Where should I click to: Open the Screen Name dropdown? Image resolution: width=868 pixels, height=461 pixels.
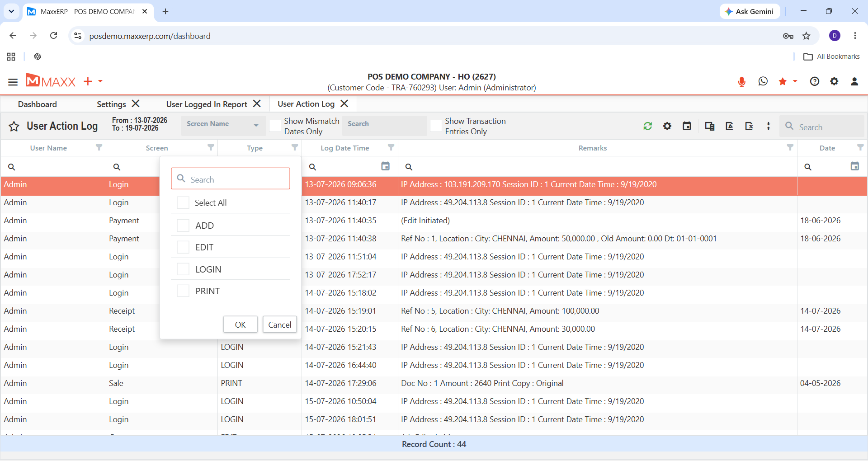click(223, 125)
